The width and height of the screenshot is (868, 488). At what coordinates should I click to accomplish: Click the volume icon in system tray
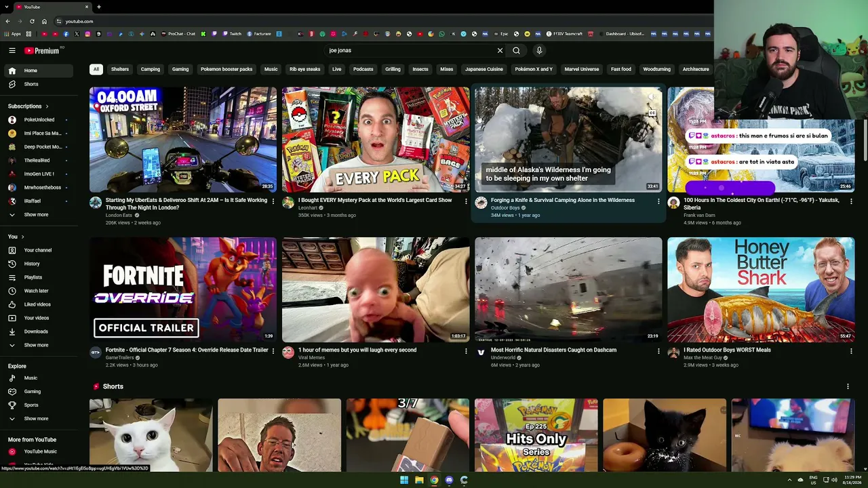tap(834, 480)
